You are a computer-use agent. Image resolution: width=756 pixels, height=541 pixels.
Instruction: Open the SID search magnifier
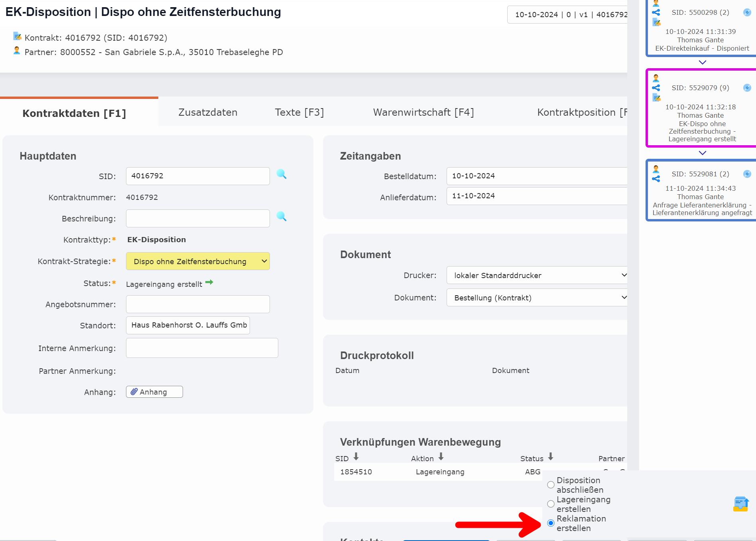point(282,175)
